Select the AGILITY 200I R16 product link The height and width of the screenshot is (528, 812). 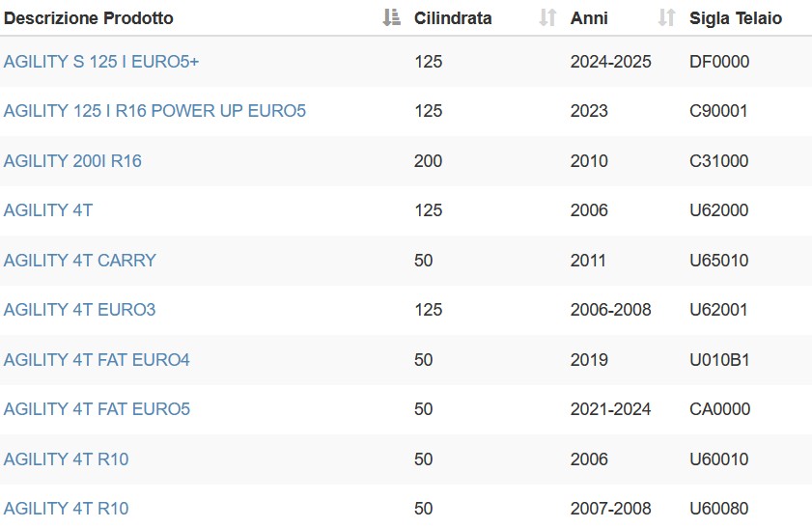(72, 161)
